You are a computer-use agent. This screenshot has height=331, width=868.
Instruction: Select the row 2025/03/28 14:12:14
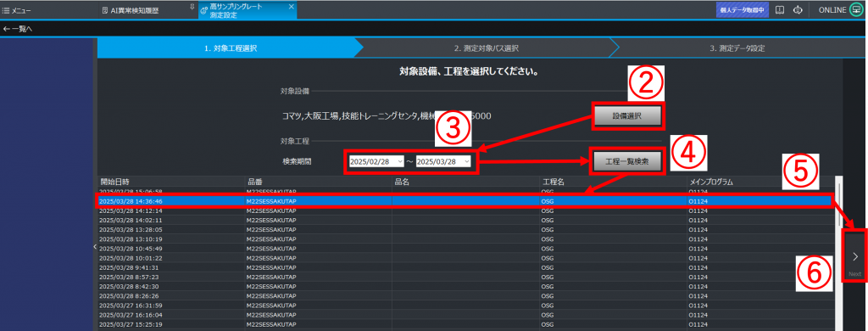click(x=465, y=210)
